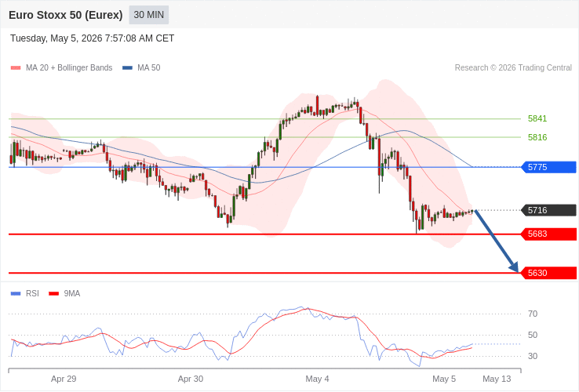The width and height of the screenshot is (579, 392).
Task: Click the green 5816 resistance label
Action: (537, 137)
